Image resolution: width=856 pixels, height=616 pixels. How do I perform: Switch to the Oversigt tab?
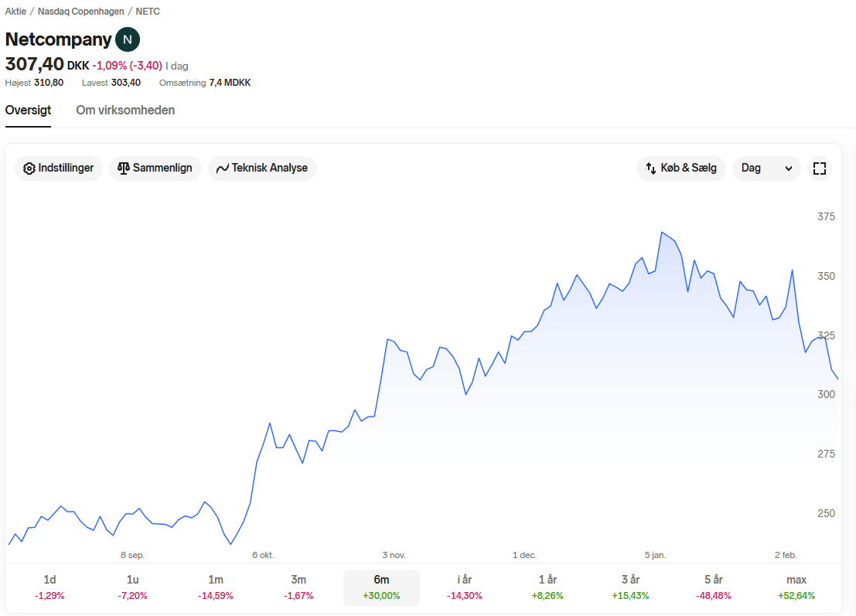click(28, 111)
